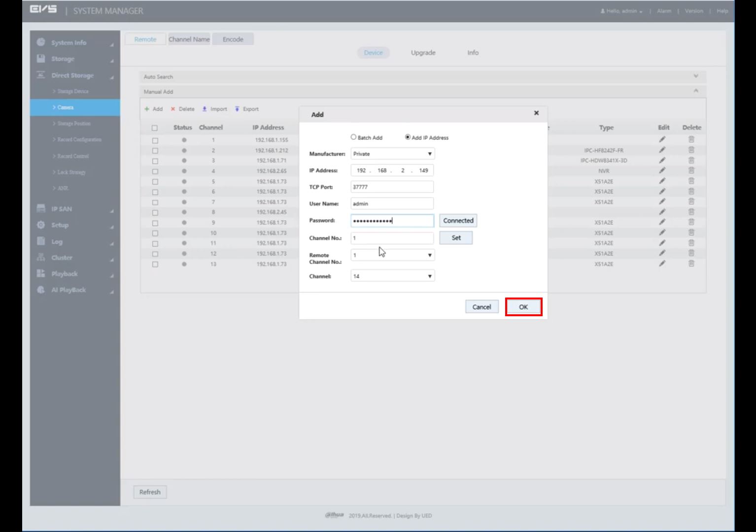Click the edit pencil for channel 1
The image size is (756, 532).
[x=662, y=140]
